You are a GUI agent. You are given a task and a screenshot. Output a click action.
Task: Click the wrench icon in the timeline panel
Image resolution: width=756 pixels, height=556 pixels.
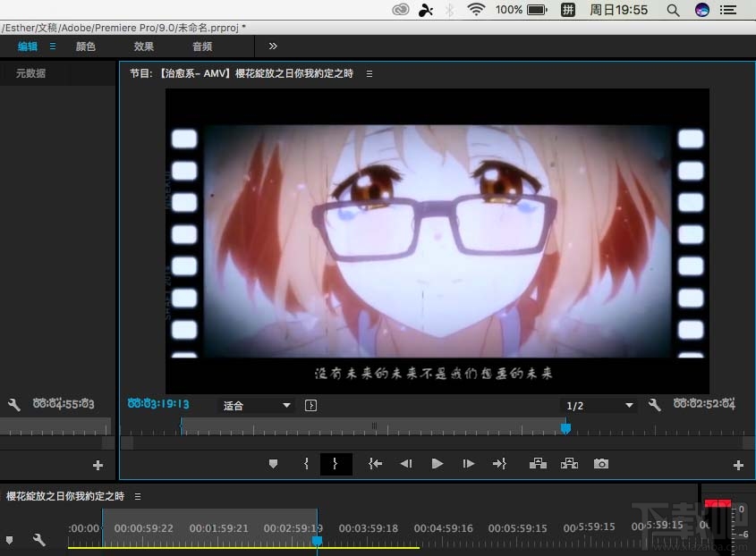[x=39, y=540]
